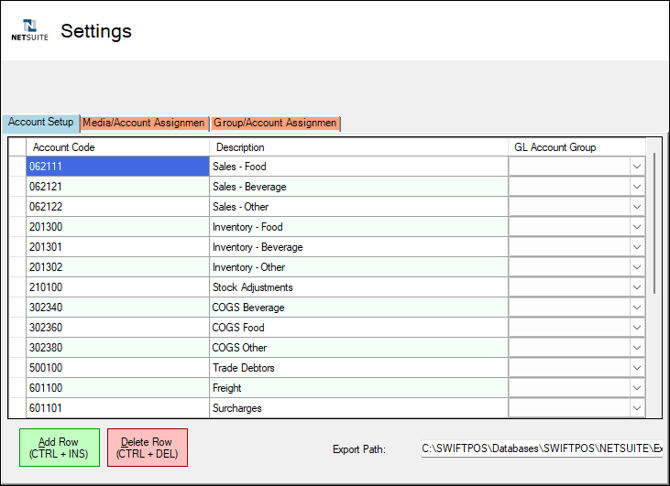Open GL Account Group dropdown for COGS Food
Screen dimensions: 670x486
point(637,327)
